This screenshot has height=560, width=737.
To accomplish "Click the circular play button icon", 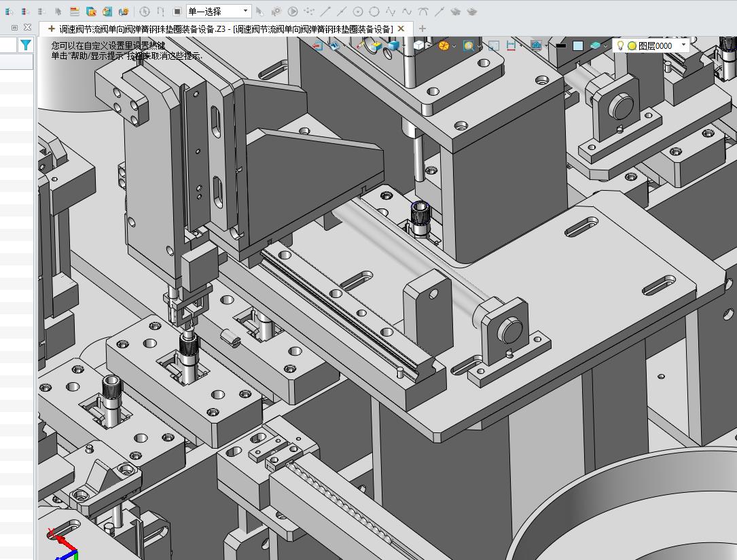I will coord(292,12).
